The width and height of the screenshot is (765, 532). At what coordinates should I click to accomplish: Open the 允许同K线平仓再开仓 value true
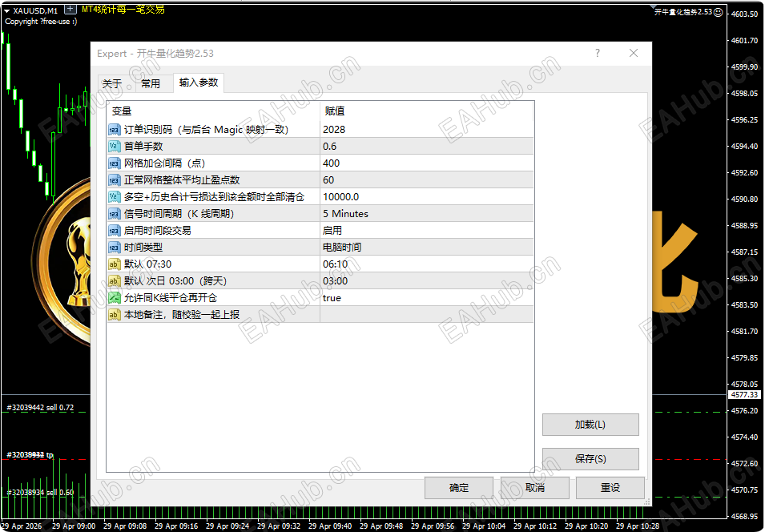426,298
